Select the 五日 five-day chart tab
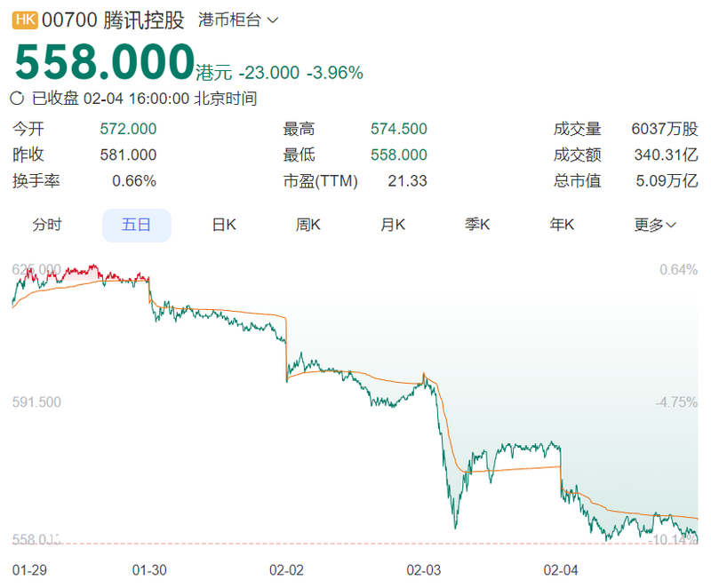The width and height of the screenshot is (711, 588). pos(136,225)
